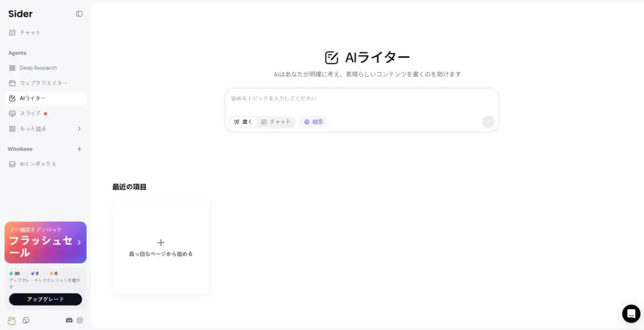644x330 pixels.
Task: Click the Sider logo
Action: [21, 14]
